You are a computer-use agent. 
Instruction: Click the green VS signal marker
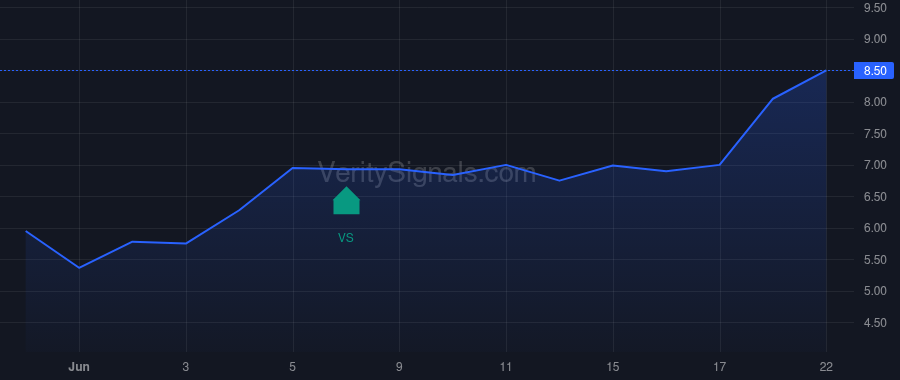pos(346,201)
